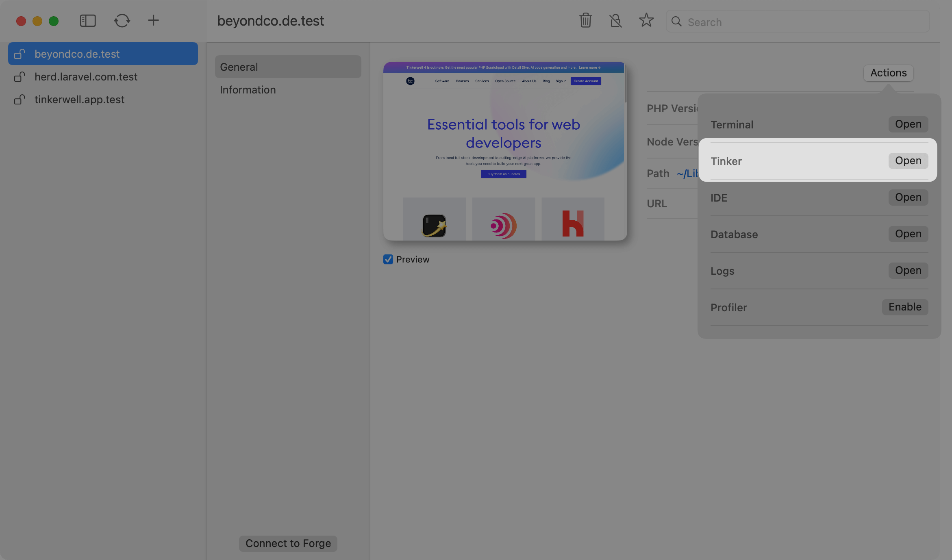The image size is (952, 560).
Task: Expand the Information section
Action: click(247, 89)
